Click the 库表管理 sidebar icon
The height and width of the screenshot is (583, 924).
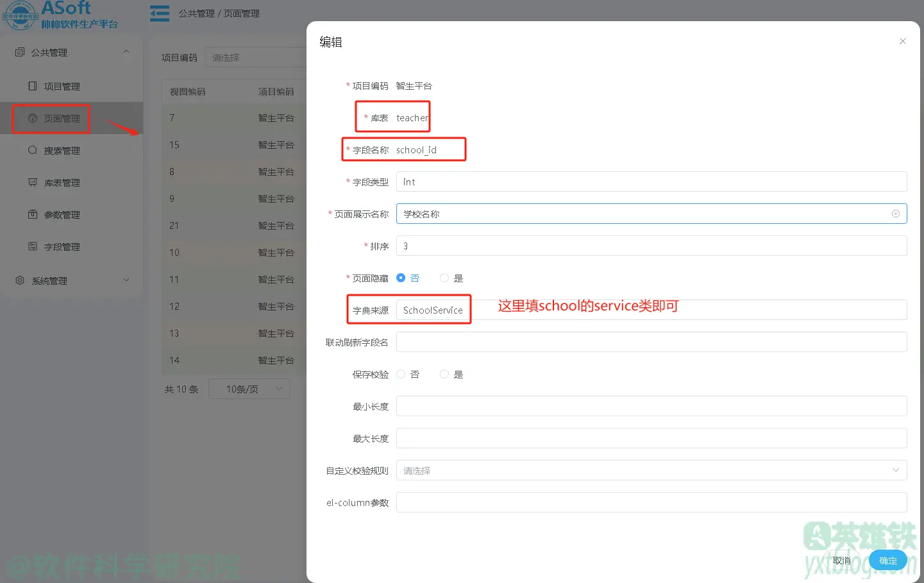33,182
